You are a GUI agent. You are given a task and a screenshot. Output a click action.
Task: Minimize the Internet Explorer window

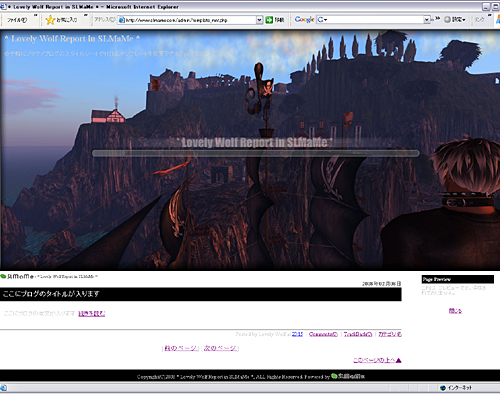pyautogui.click(x=486, y=6)
